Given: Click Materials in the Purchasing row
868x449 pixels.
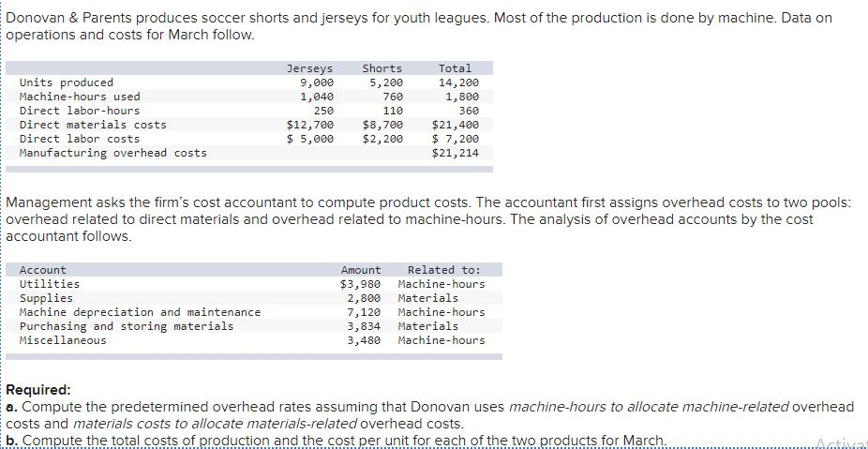Looking at the screenshot, I should 428,326.
